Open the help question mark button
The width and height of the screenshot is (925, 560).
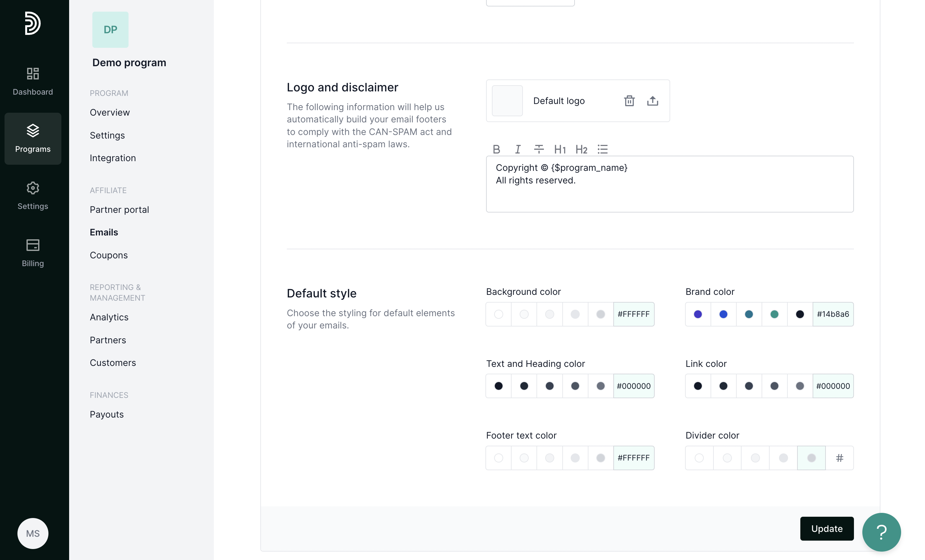point(881,532)
